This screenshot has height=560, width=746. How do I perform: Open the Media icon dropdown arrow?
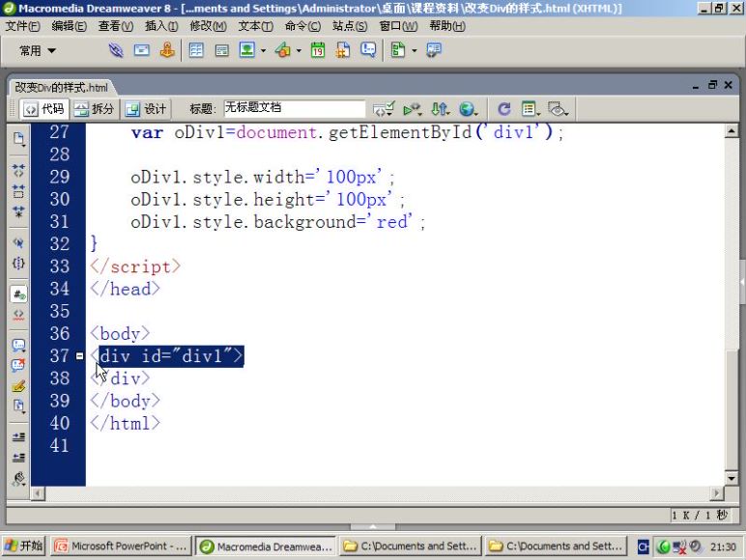click(299, 50)
